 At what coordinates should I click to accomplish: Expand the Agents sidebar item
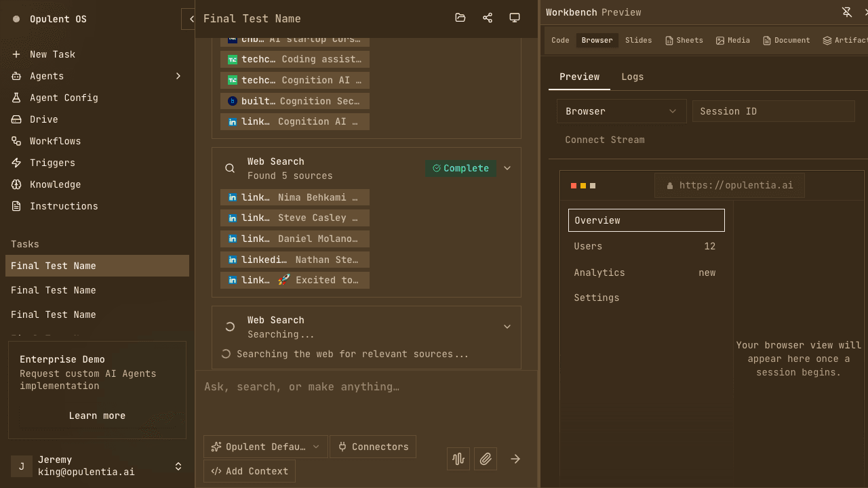point(178,76)
